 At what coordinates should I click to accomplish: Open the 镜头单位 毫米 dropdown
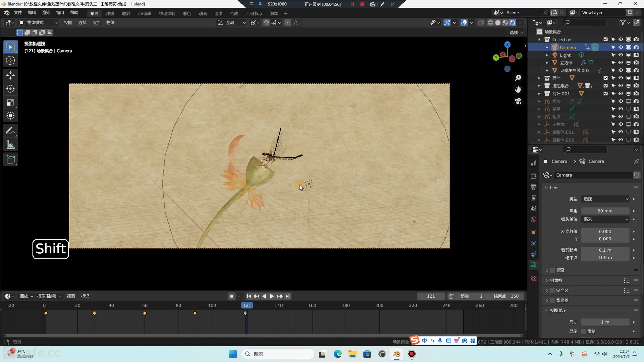click(605, 219)
